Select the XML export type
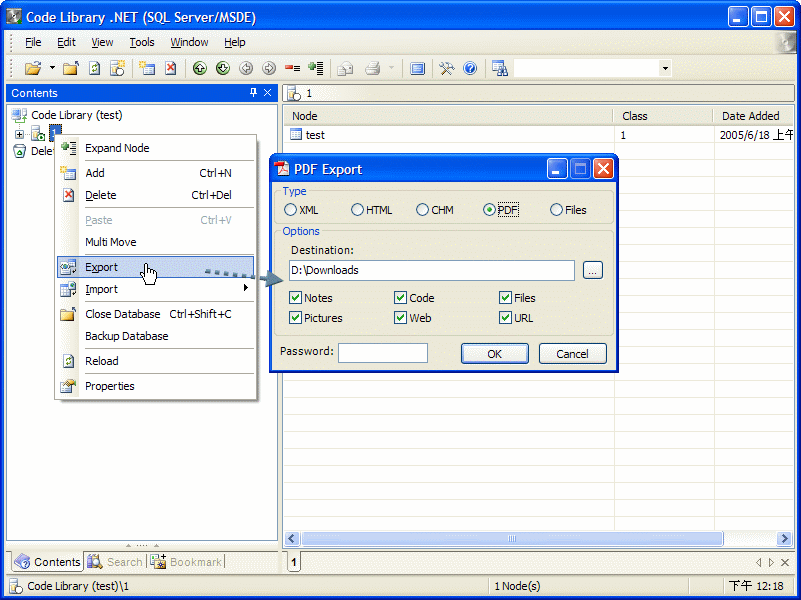Image resolution: width=801 pixels, height=600 pixels. pos(290,209)
